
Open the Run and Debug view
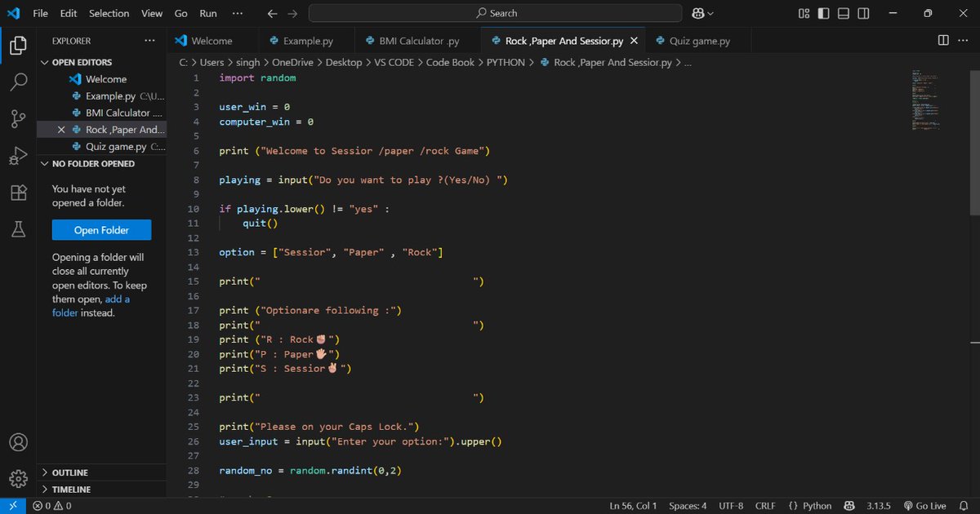[x=18, y=156]
